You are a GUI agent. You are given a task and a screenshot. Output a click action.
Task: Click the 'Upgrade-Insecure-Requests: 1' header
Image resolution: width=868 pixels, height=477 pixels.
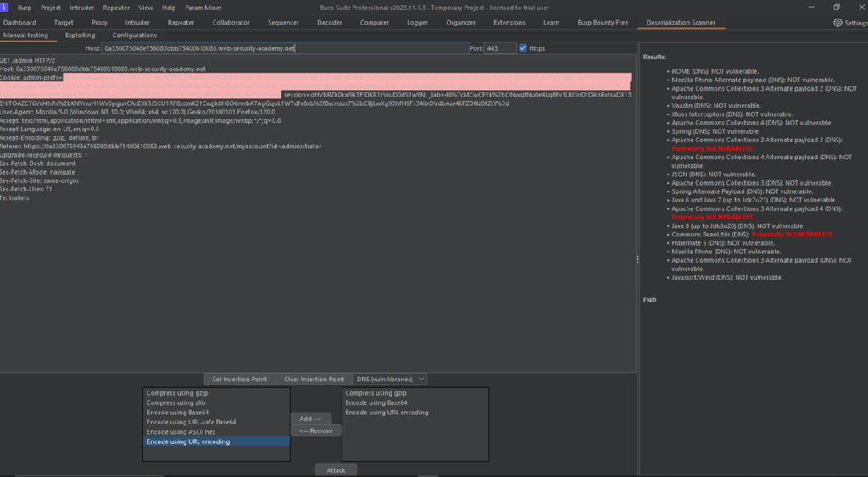[x=44, y=155]
